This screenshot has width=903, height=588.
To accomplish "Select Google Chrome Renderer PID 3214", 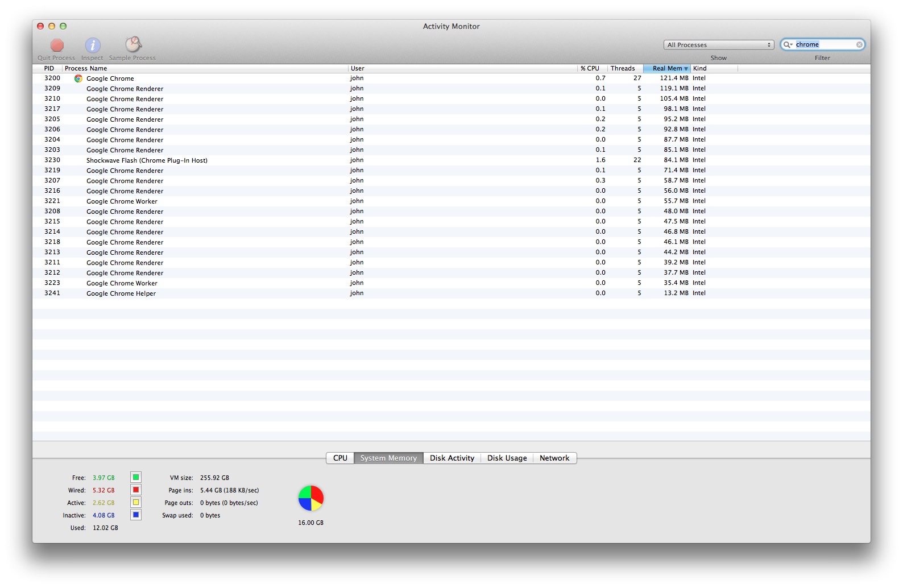I will click(451, 232).
